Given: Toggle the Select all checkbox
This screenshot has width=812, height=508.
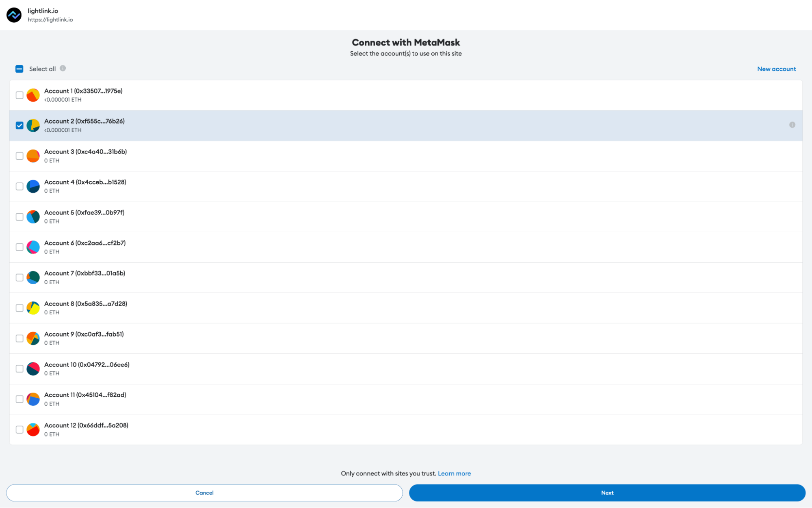Looking at the screenshot, I should point(19,69).
